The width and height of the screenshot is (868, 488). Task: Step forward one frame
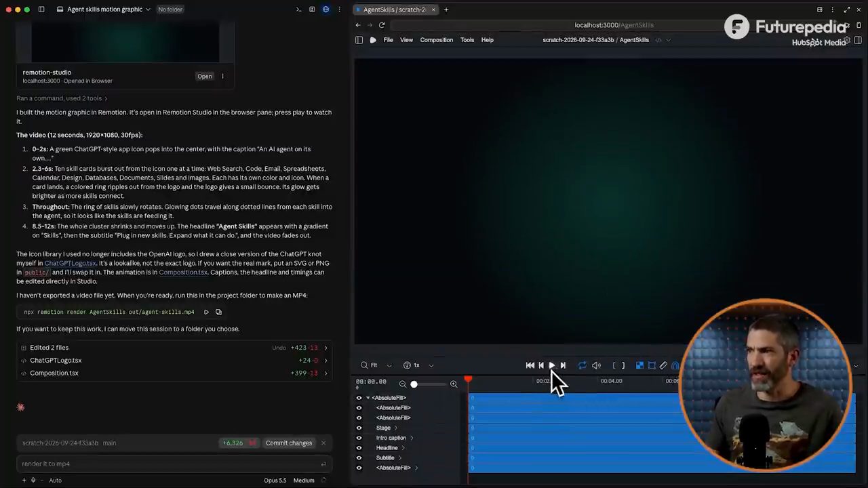pyautogui.click(x=563, y=365)
